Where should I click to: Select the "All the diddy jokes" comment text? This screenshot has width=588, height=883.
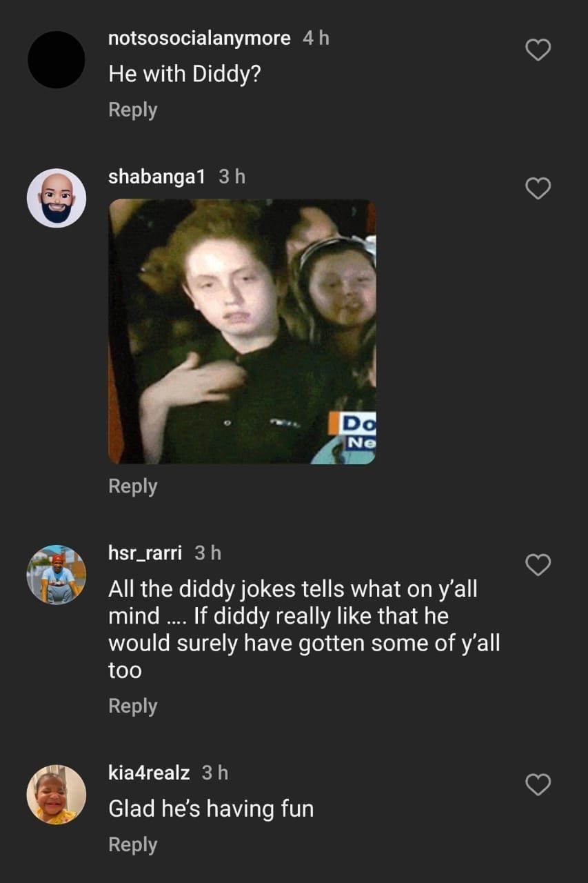coord(304,629)
